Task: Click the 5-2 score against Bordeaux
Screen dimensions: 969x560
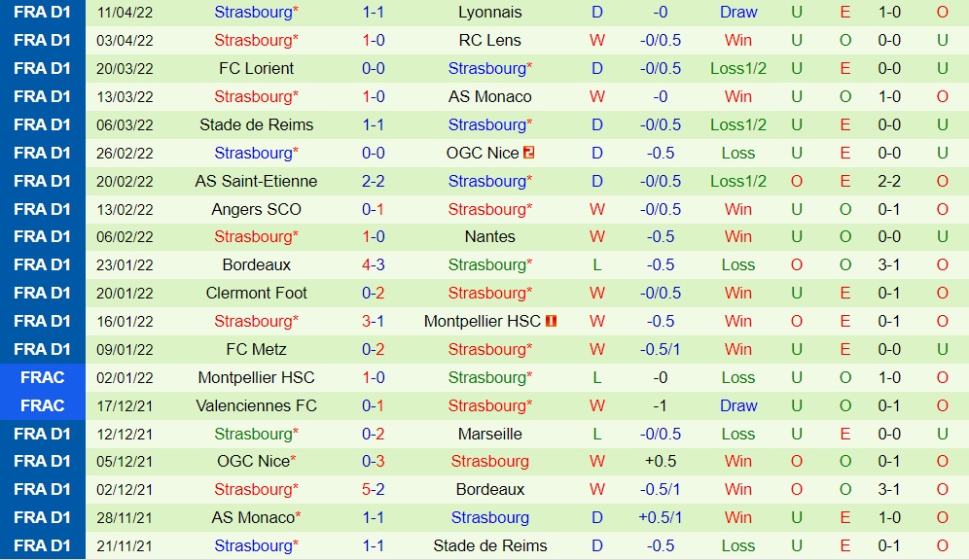Action: tap(374, 490)
